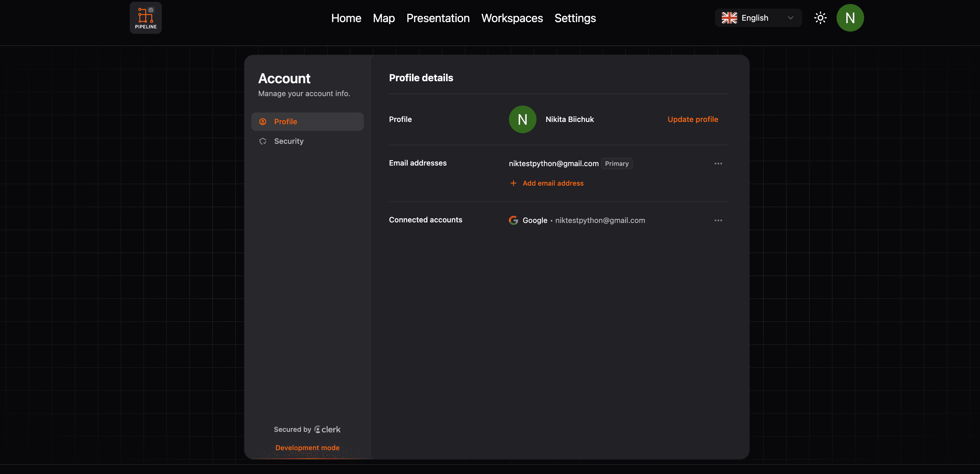The width and height of the screenshot is (980, 474).
Task: Click the Profile details heading
Action: [x=421, y=77]
